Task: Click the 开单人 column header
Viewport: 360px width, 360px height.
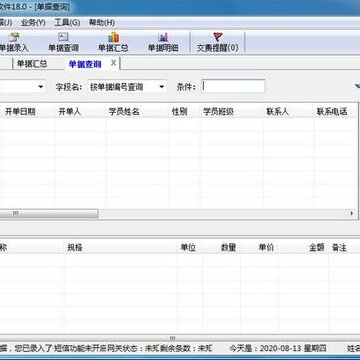Action: point(70,112)
